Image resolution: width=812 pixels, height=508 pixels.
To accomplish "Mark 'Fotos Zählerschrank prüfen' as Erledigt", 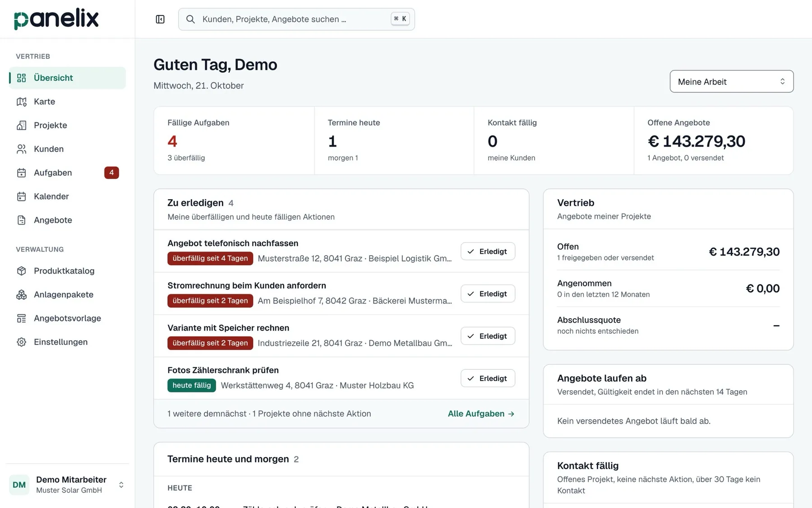I will (x=488, y=378).
